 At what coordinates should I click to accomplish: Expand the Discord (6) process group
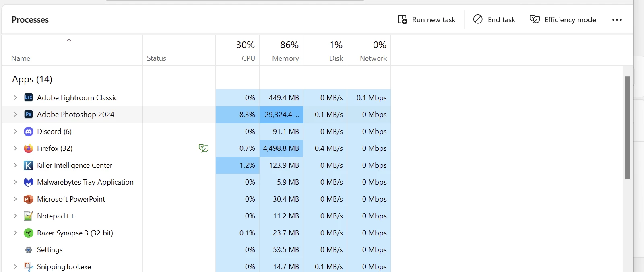pos(15,131)
